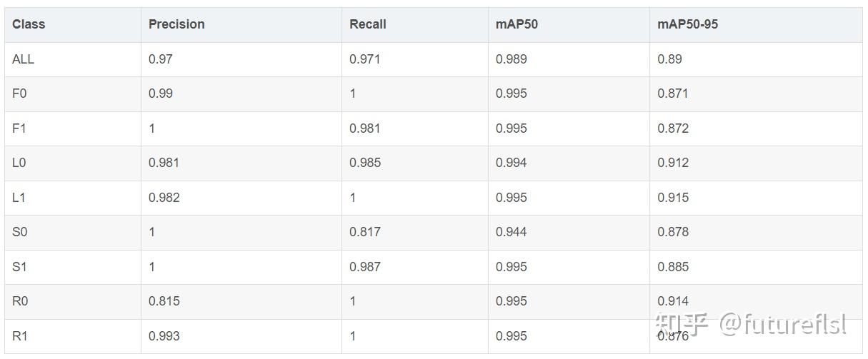Select the R0 class cell
The image size is (868, 359).
coord(20,301)
